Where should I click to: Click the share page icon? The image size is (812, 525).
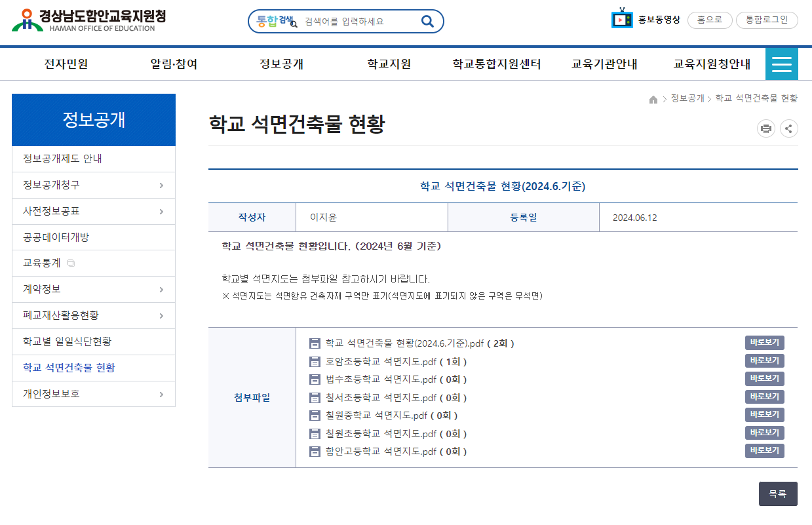point(789,128)
